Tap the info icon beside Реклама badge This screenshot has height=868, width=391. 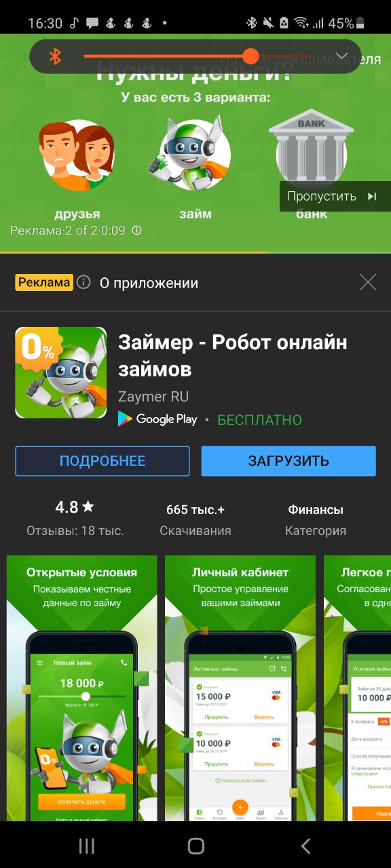coord(83,282)
